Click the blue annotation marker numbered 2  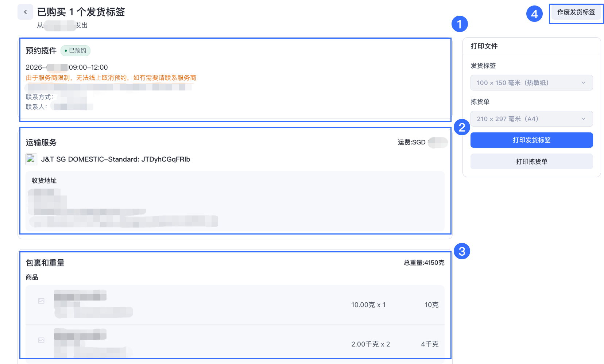tap(462, 128)
